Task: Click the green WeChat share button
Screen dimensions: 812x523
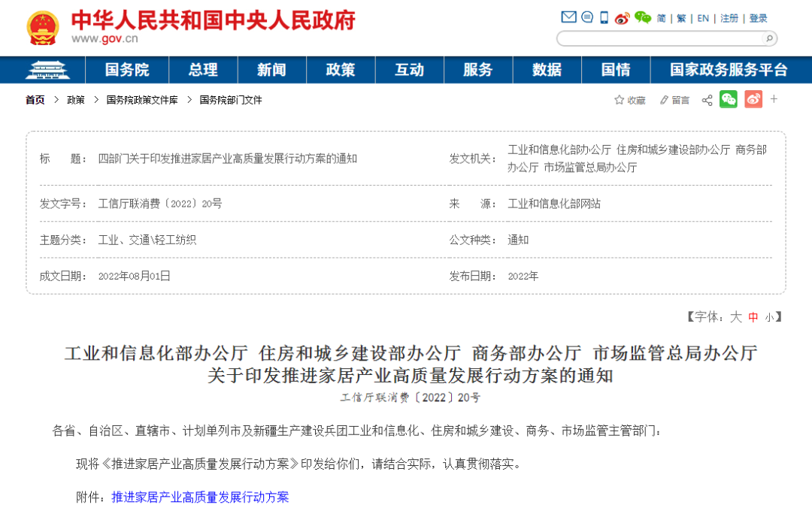Action: pos(728,99)
